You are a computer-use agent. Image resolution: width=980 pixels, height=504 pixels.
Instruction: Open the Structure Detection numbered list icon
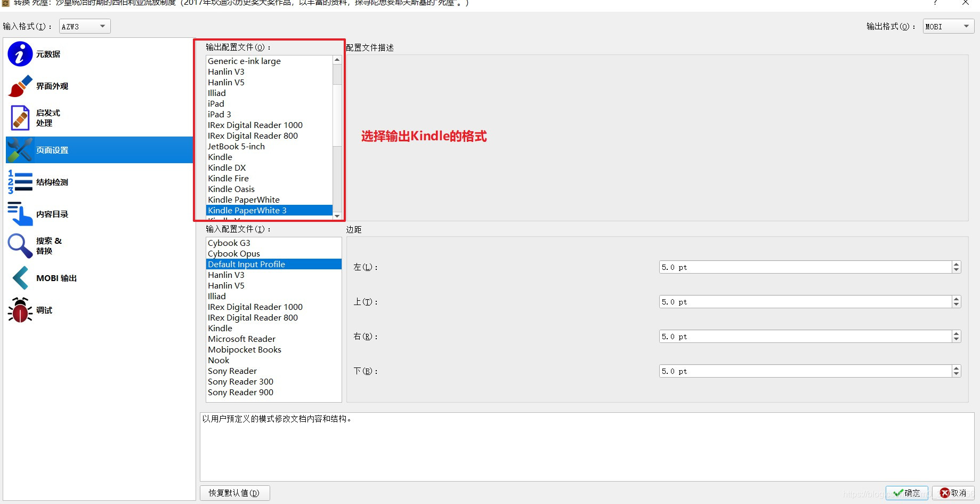tap(20, 182)
